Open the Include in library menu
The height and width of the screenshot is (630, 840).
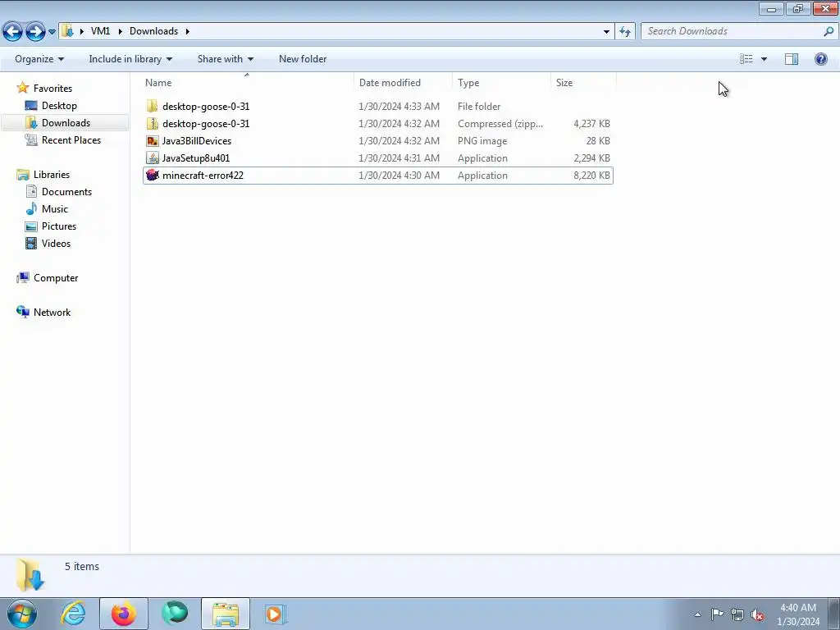coord(130,59)
